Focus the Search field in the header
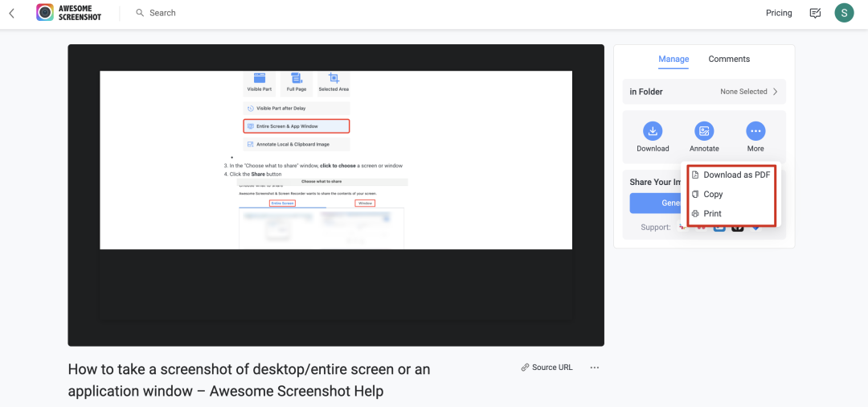The image size is (868, 407). (162, 13)
